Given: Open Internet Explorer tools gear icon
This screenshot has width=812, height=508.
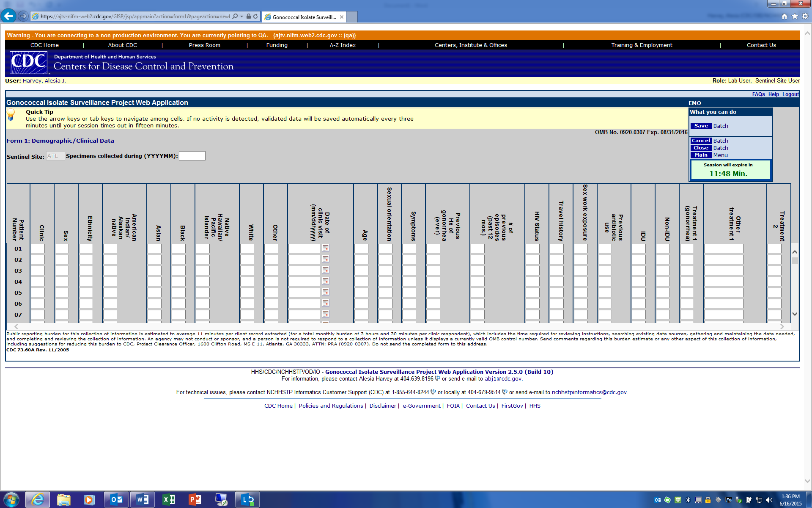Looking at the screenshot, I should [805, 16].
